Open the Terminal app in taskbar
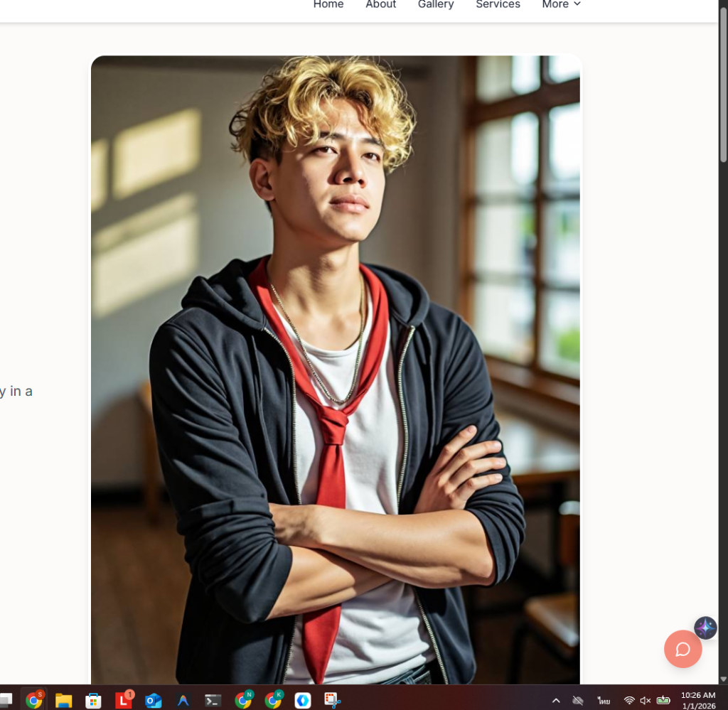This screenshot has height=710, width=728. tap(213, 701)
